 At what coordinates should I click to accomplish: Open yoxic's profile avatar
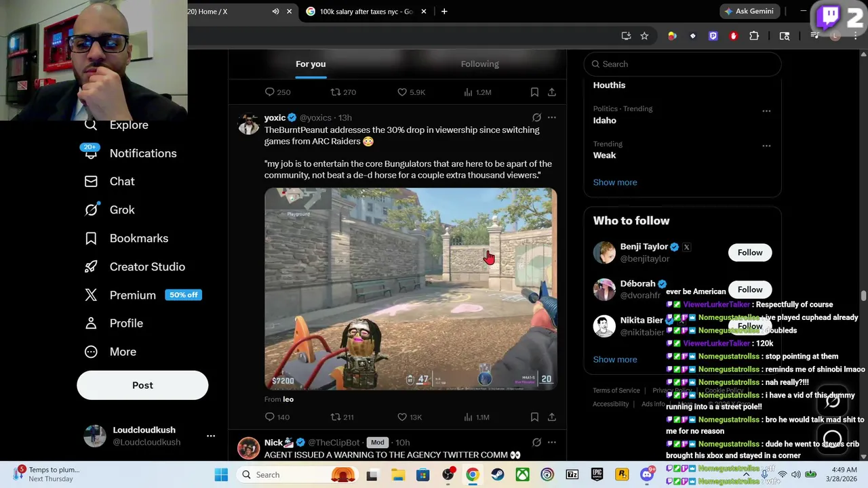point(249,123)
